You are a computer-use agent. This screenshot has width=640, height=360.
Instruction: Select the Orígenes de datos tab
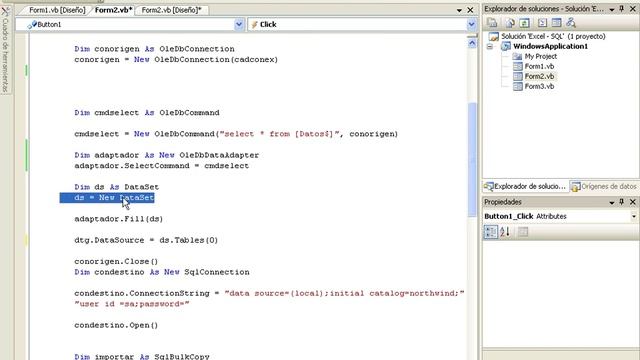tap(604, 187)
